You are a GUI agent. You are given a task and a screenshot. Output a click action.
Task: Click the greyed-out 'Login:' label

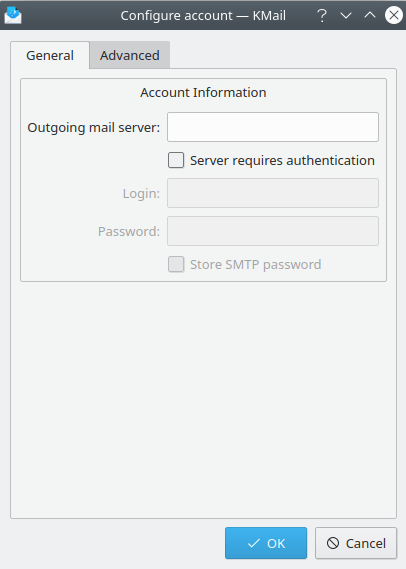141,193
